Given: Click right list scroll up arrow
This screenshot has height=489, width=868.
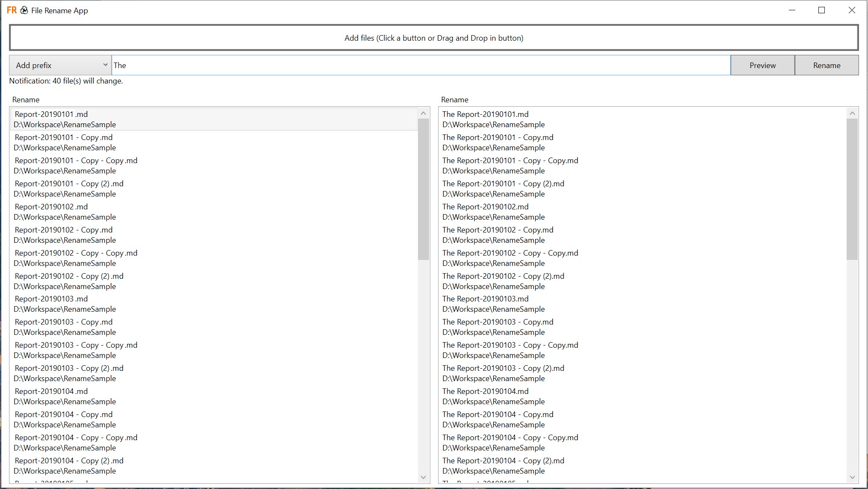Looking at the screenshot, I should coord(852,113).
